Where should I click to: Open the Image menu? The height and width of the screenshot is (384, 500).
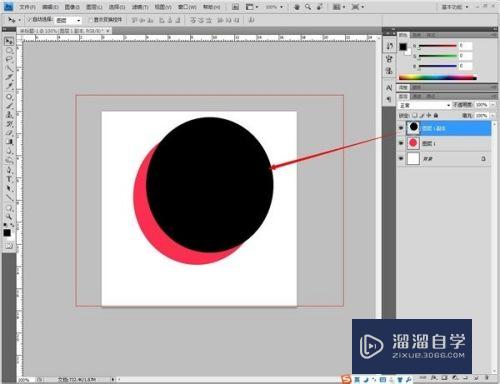pos(72,7)
